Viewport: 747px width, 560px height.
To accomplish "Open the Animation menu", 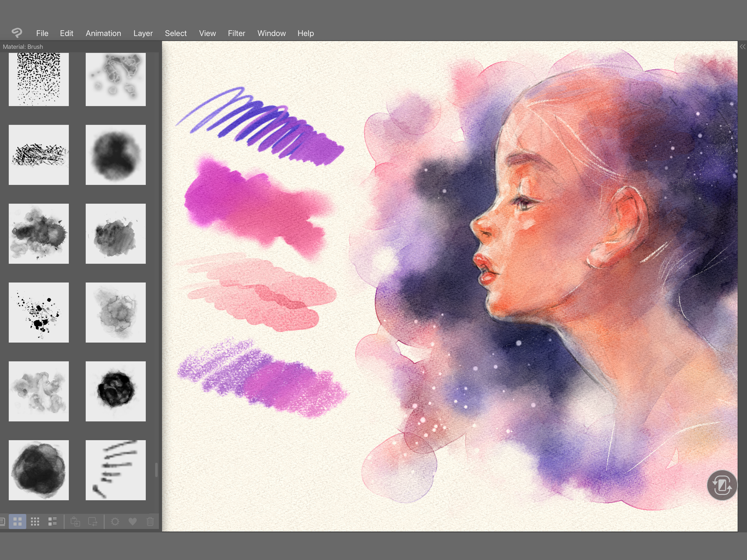I will pyautogui.click(x=103, y=33).
